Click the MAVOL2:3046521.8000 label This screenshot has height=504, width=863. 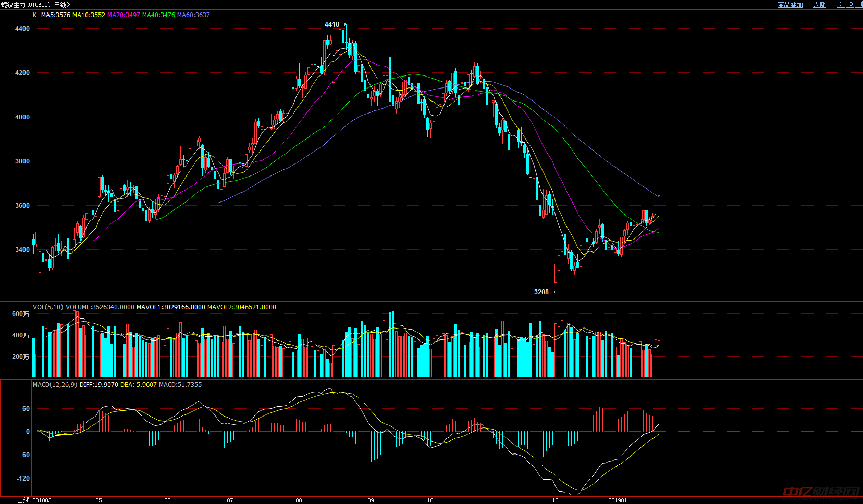(242, 307)
